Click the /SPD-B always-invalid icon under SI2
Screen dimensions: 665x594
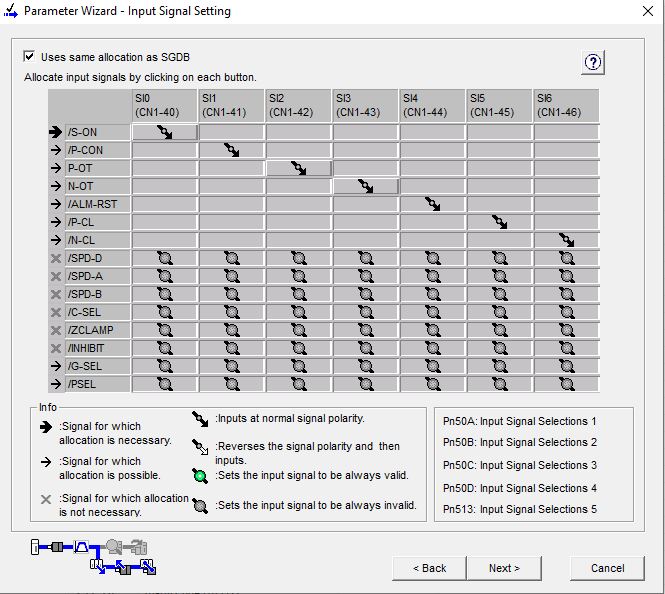pyautogui.click(x=299, y=294)
